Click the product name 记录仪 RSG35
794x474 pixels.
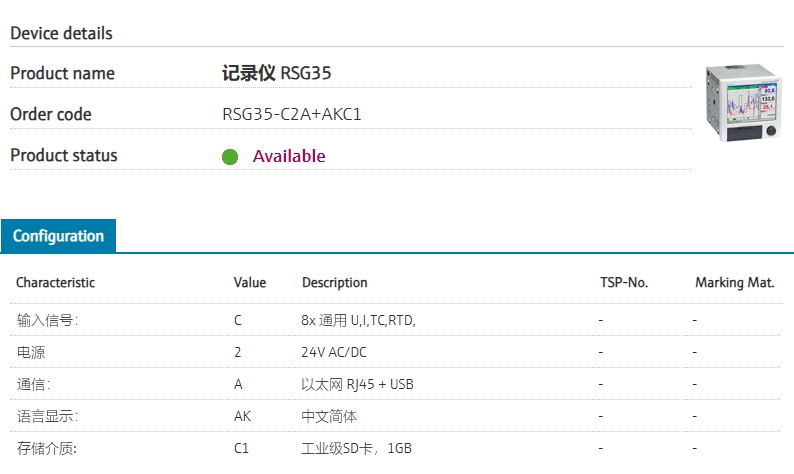pos(276,73)
